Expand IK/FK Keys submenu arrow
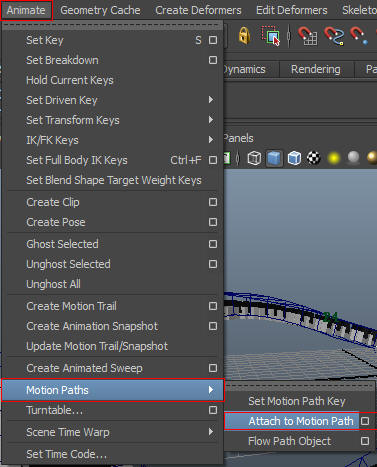Viewport: 377px width, 467px height. [211, 140]
